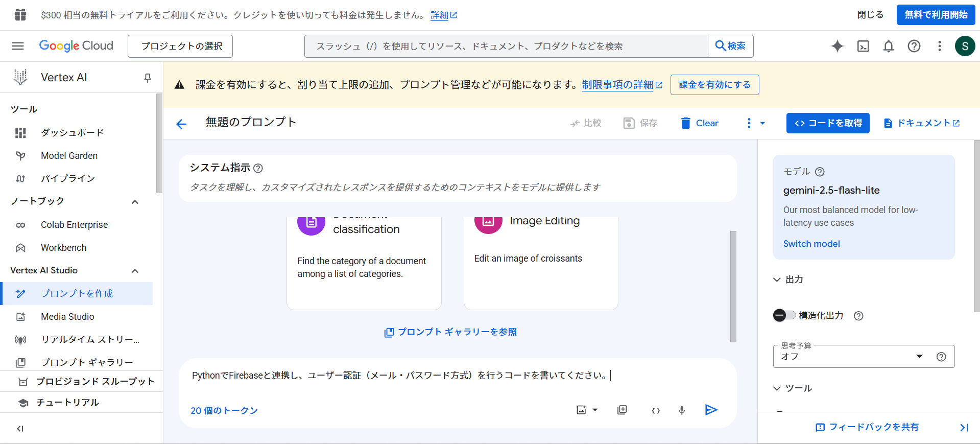Open help icon next to モデル
Viewport: 980px width, 444px height.
[x=820, y=172]
